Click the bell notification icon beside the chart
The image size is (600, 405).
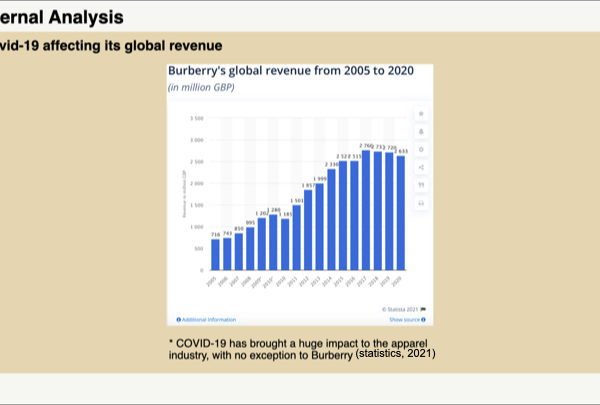click(x=421, y=132)
